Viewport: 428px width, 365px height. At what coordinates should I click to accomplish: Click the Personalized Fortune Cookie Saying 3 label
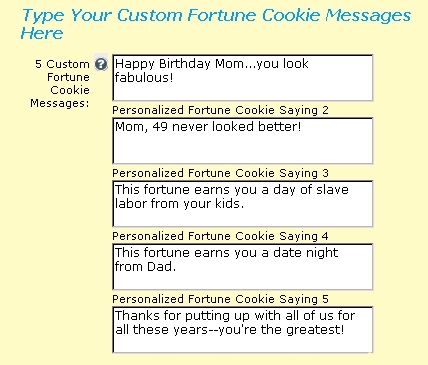[x=220, y=173]
